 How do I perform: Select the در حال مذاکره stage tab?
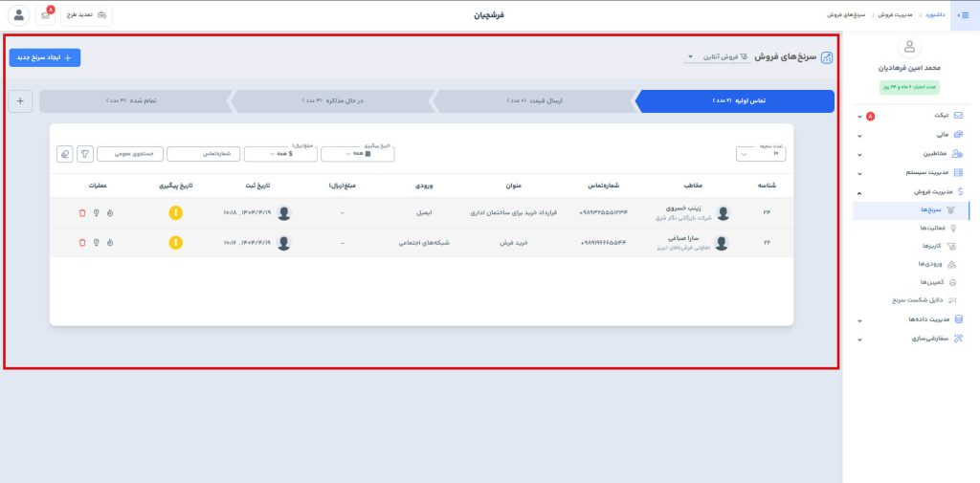pyautogui.click(x=331, y=100)
